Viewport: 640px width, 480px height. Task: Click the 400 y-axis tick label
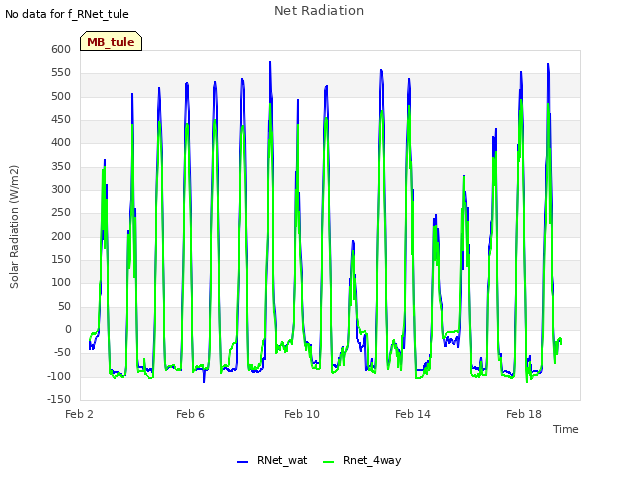pos(61,142)
